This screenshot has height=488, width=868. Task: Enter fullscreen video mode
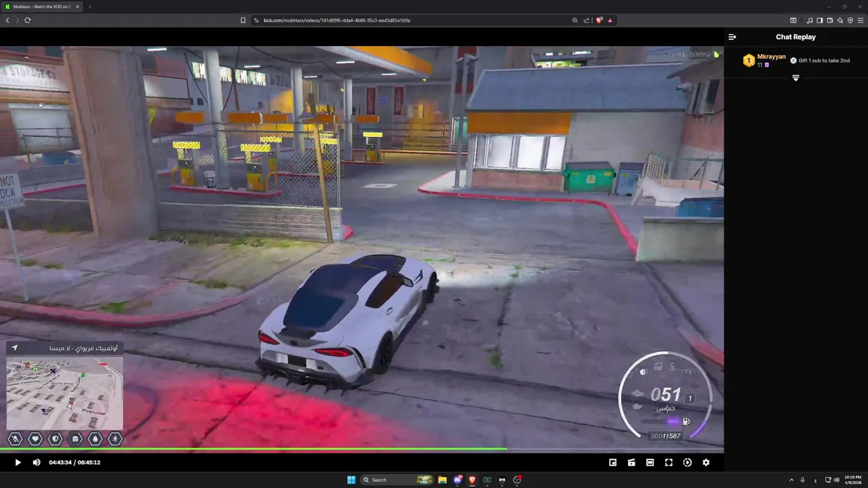(x=669, y=462)
